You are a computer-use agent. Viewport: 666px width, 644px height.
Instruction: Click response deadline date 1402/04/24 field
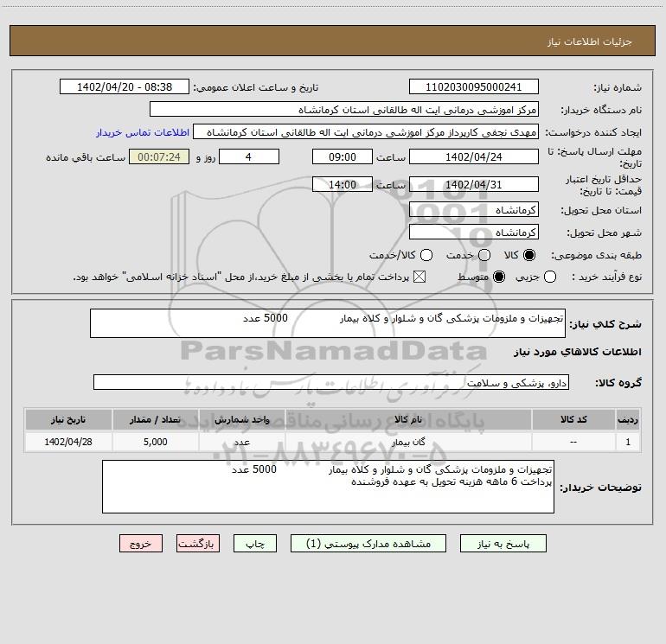[474, 156]
